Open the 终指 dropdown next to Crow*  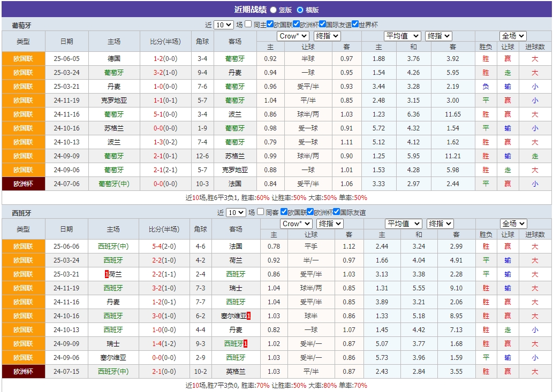pos(327,36)
